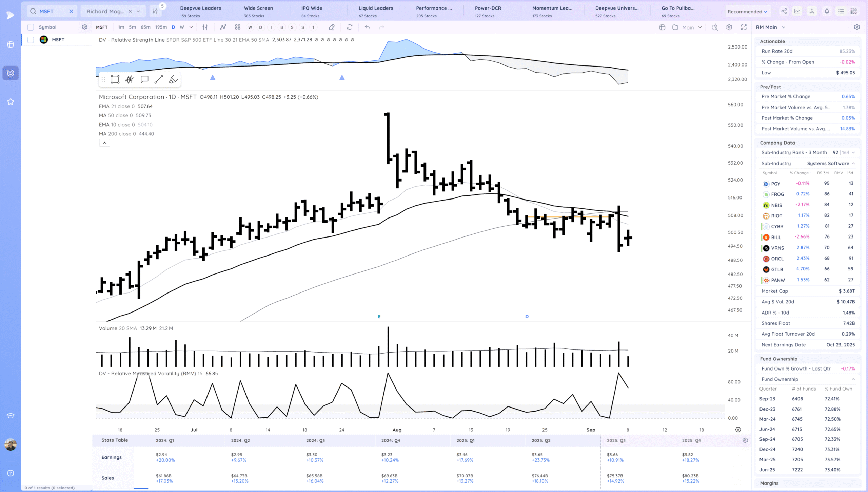Screen dimensions: 868x492
Task: Click the Deepvue logo in sidebar
Action: point(10,15)
